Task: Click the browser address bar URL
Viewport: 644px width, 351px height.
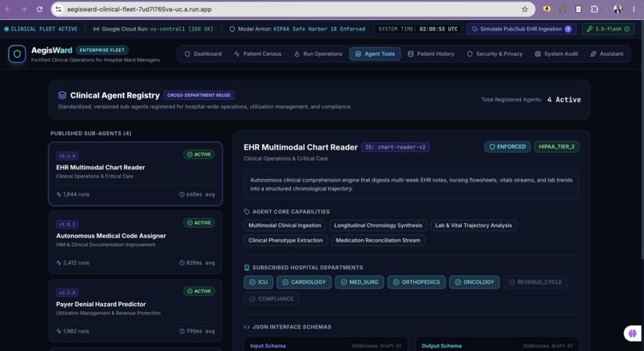Action: pyautogui.click(x=139, y=9)
